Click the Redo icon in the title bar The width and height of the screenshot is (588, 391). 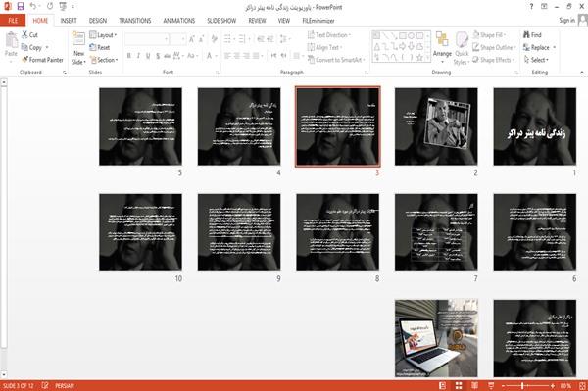(x=50, y=6)
